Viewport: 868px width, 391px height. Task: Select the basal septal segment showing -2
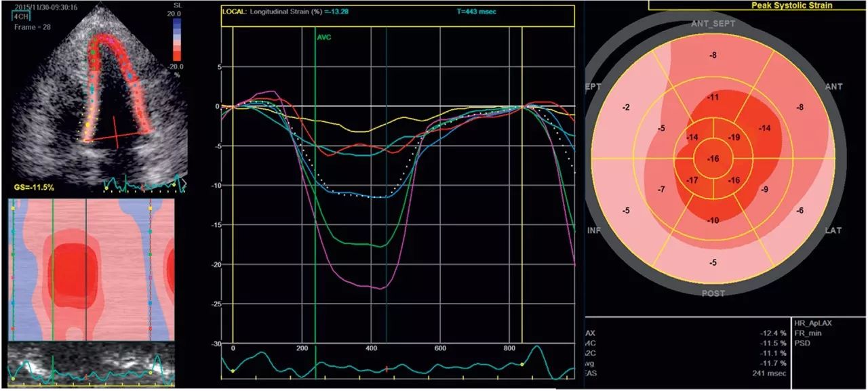pos(627,108)
